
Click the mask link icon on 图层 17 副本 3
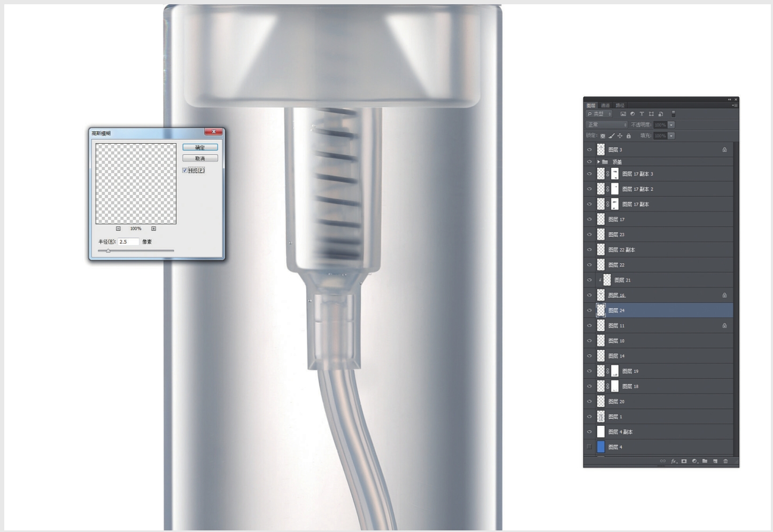point(608,174)
